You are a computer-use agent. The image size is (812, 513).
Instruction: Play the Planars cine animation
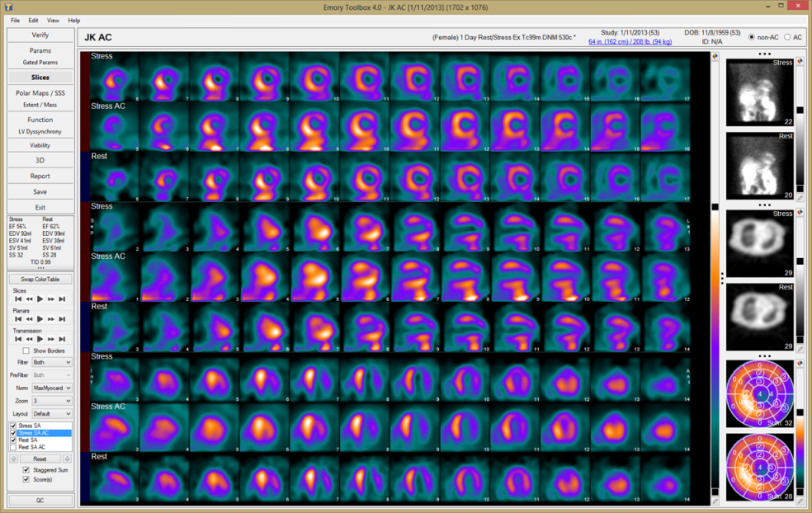point(40,319)
